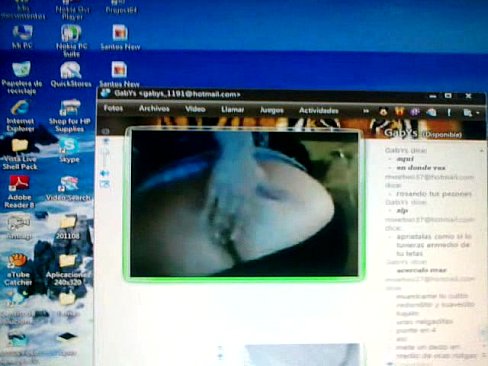This screenshot has width=488, height=366.
Task: Launch aTube Catcher from desktop
Action: (x=18, y=269)
